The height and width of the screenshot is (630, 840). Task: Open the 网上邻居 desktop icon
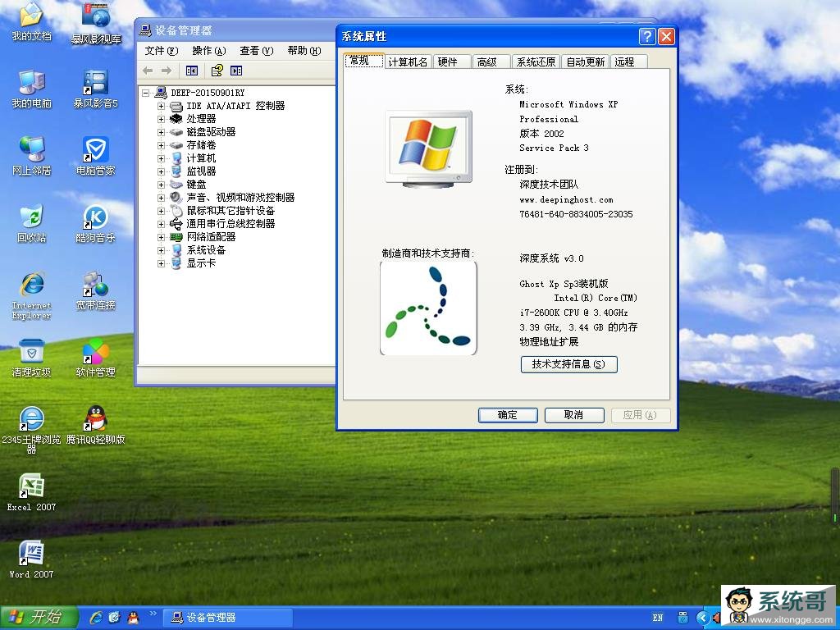coord(32,157)
